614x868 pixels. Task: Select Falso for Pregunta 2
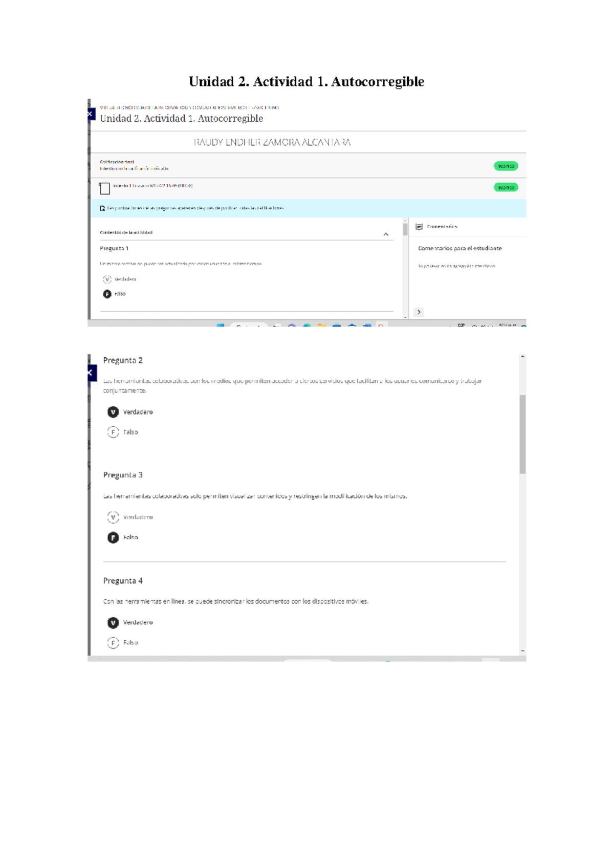(x=113, y=432)
